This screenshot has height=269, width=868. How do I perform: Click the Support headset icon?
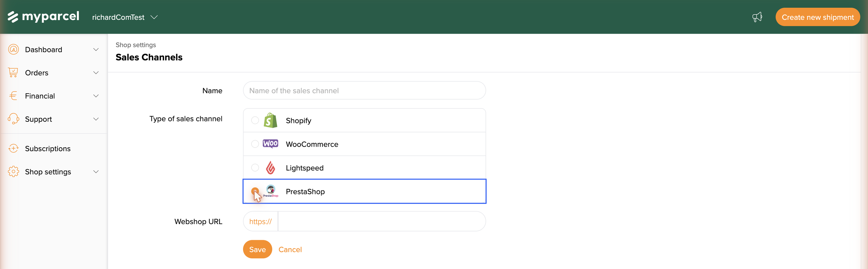(14, 119)
